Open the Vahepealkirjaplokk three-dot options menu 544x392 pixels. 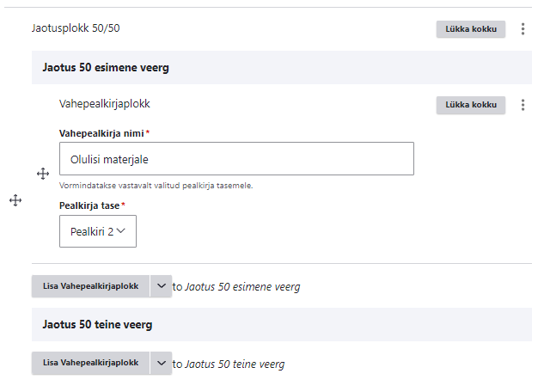(x=523, y=105)
